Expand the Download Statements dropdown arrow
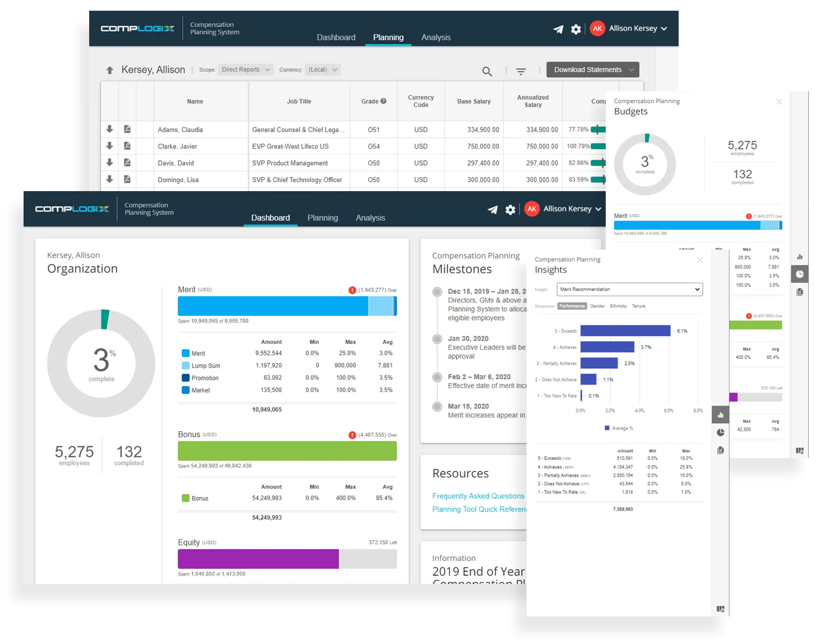The image size is (829, 644). [631, 70]
